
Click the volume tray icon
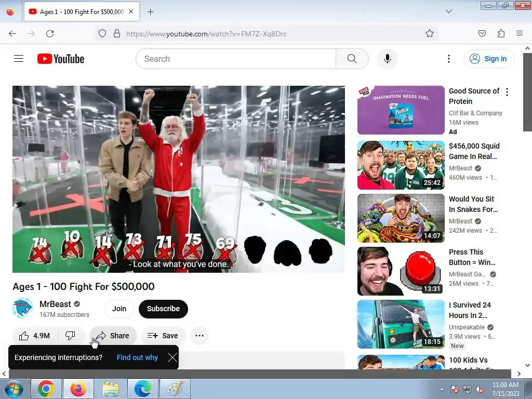coord(480,389)
